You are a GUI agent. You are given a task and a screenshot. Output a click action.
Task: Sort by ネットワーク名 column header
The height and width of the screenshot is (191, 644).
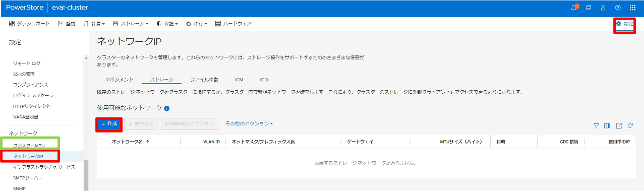pyautogui.click(x=130, y=142)
